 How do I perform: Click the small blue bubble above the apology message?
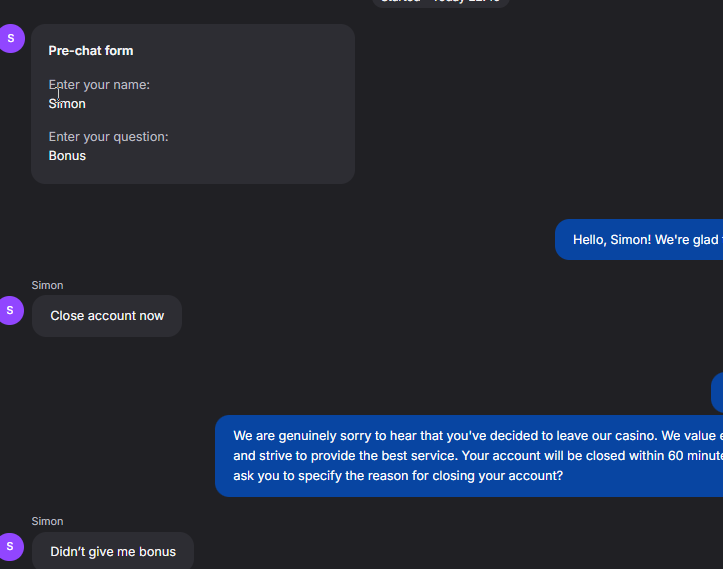pos(717,392)
